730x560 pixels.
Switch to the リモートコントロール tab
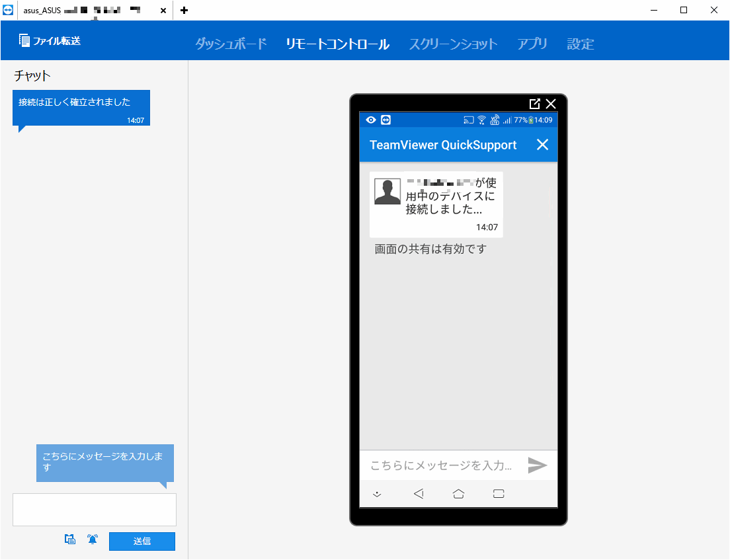tap(337, 44)
